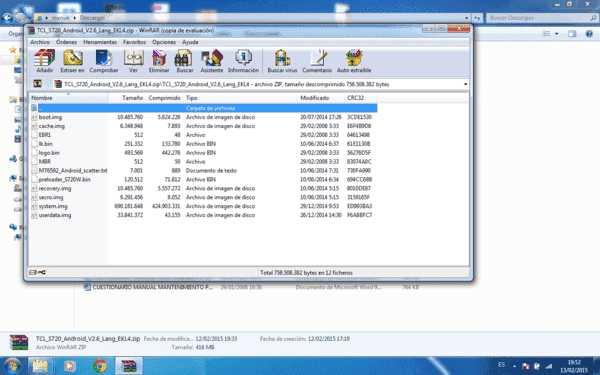Sort list by CRC32 column header
Image resolution: width=600 pixels, height=375 pixels.
[361, 98]
